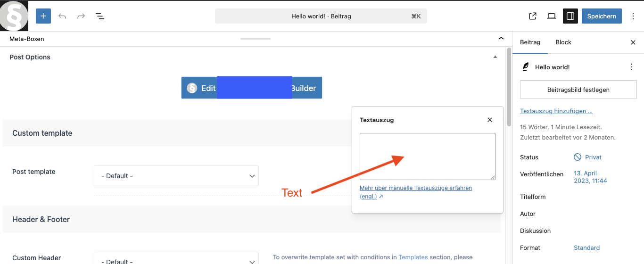Click the laptop preview icon
Viewport: 644px width, 264px height.
click(552, 16)
